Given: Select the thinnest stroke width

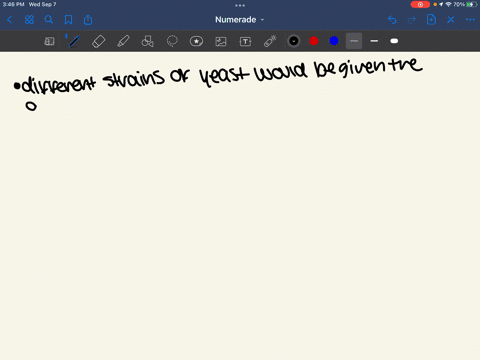Looking at the screenshot, I should point(354,41).
